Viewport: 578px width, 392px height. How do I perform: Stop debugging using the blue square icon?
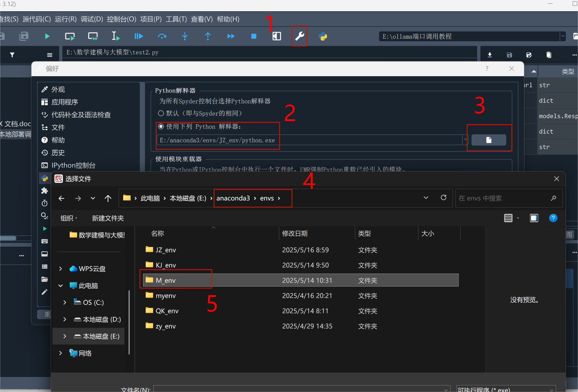(x=254, y=36)
